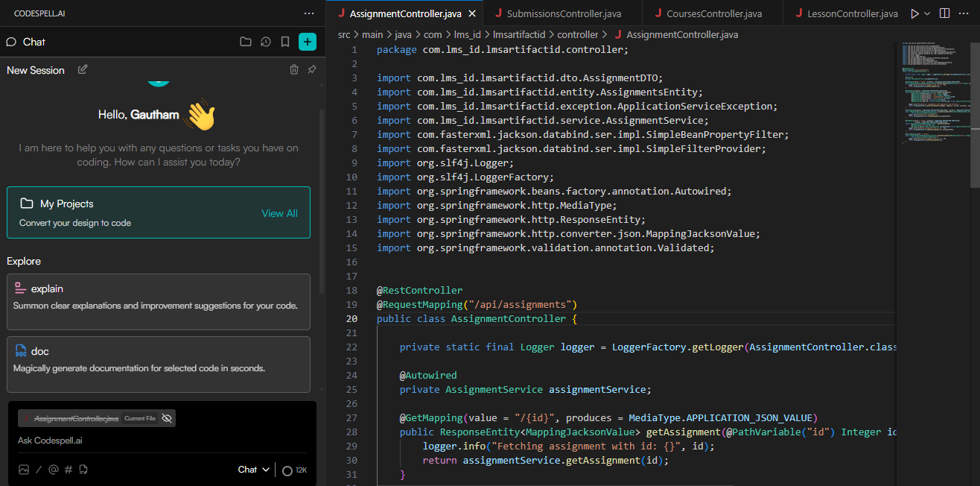Click the Current File context chip
This screenshot has width=980, height=486.
pos(97,418)
